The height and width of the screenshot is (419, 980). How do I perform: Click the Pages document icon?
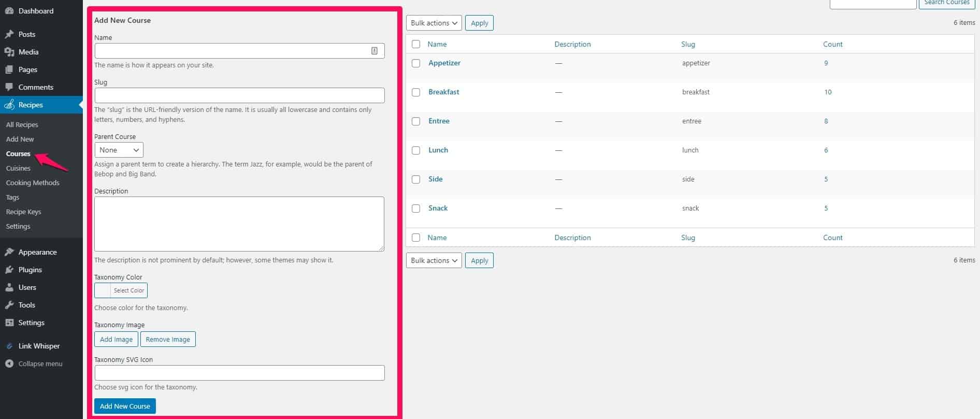9,69
